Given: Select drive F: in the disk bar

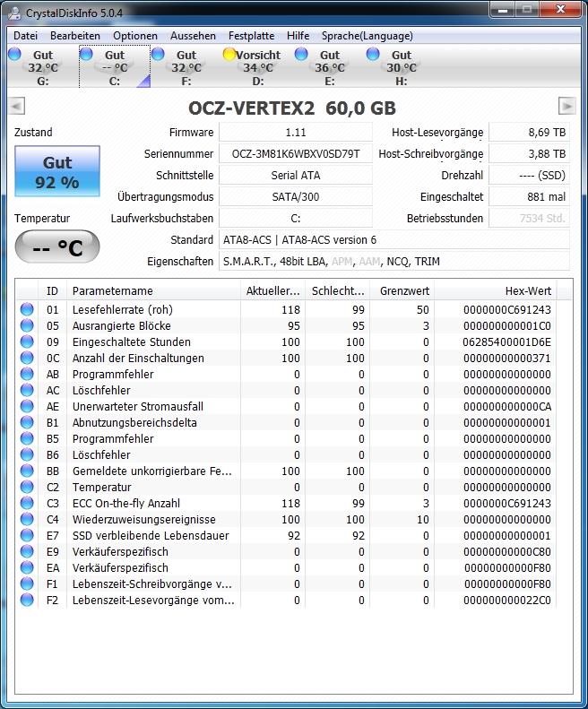Looking at the screenshot, I should (186, 67).
